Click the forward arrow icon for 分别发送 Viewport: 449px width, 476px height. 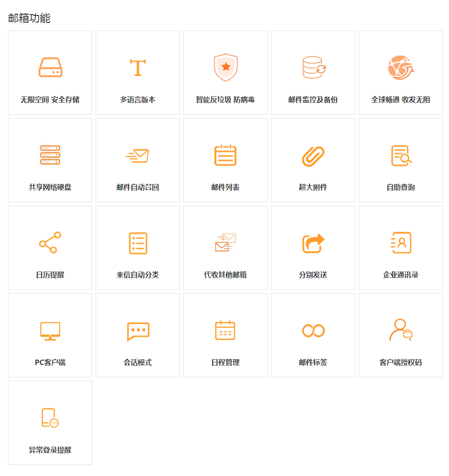click(x=313, y=243)
